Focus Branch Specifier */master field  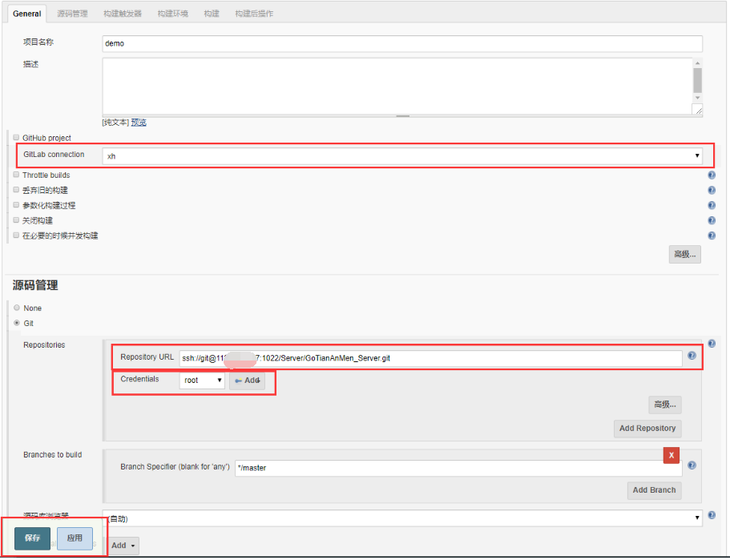tap(458, 469)
